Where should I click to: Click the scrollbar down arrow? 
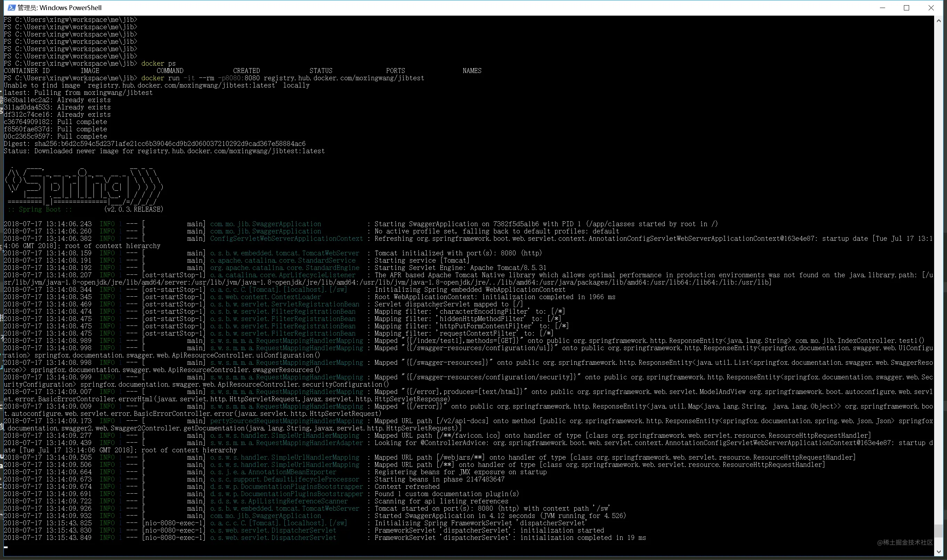[938, 552]
